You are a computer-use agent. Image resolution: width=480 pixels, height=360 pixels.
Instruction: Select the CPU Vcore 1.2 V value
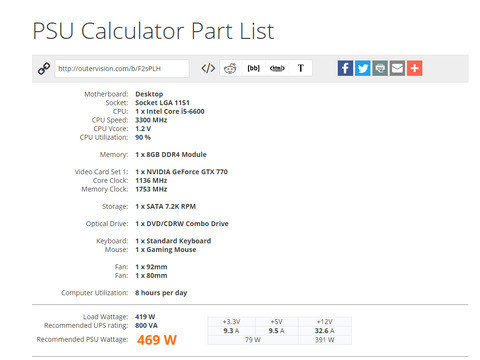[x=143, y=129]
